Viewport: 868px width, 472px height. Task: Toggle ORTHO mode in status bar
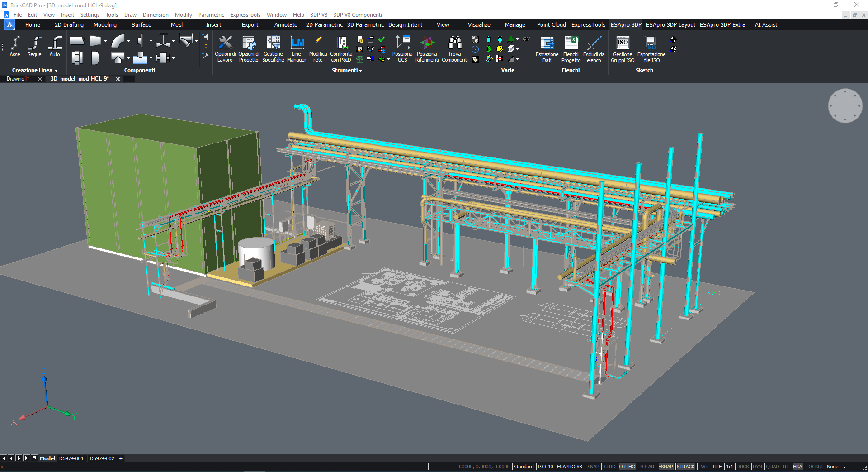coord(627,467)
